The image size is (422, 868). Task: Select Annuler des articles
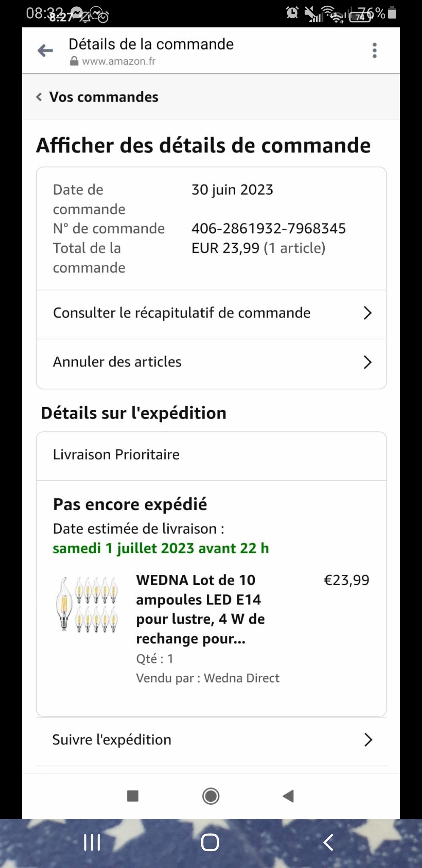point(117,362)
